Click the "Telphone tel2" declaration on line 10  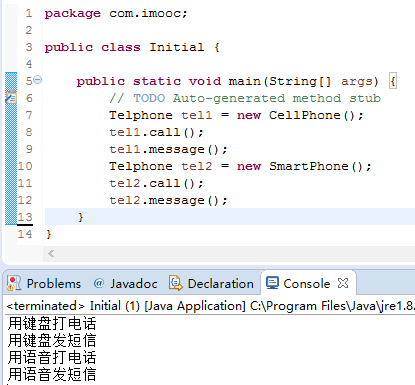(x=160, y=166)
